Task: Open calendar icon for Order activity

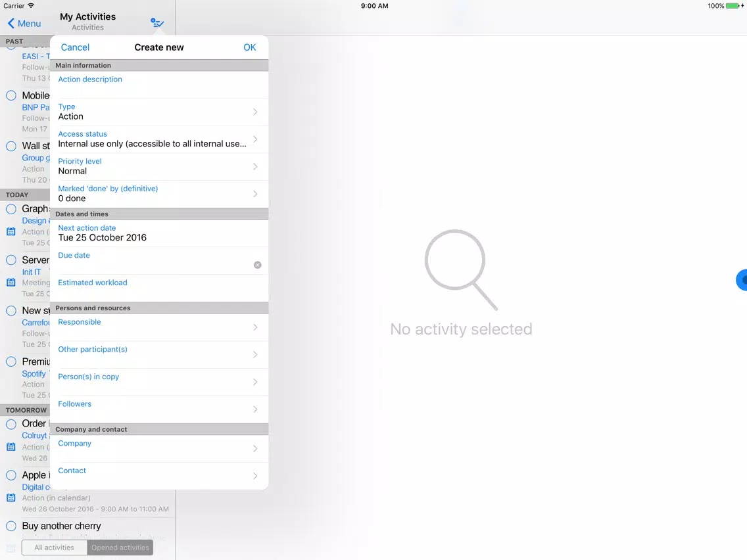Action: click(11, 447)
